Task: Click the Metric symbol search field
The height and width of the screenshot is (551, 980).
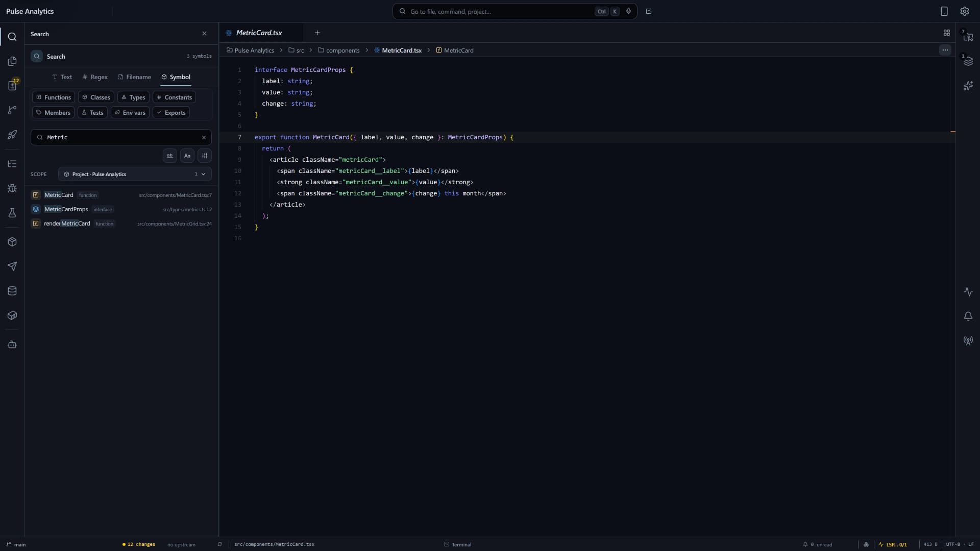Action: tap(121, 137)
